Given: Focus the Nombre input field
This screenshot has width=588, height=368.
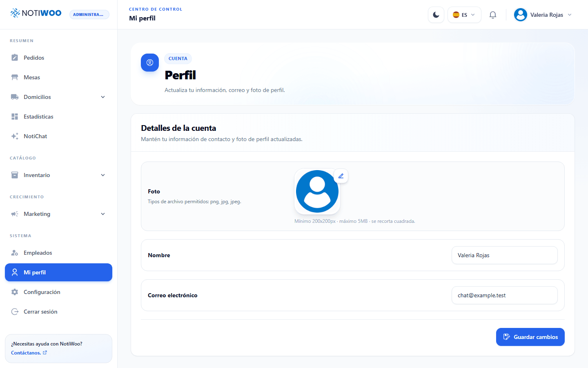Looking at the screenshot, I should (x=505, y=255).
